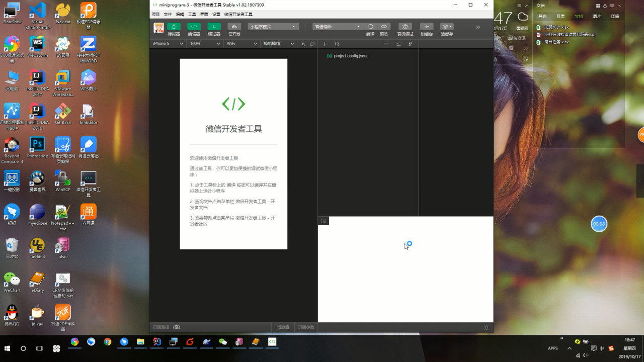This screenshot has width=644, height=362.
Task: Click 场景值 in the status bar
Action: point(283,327)
